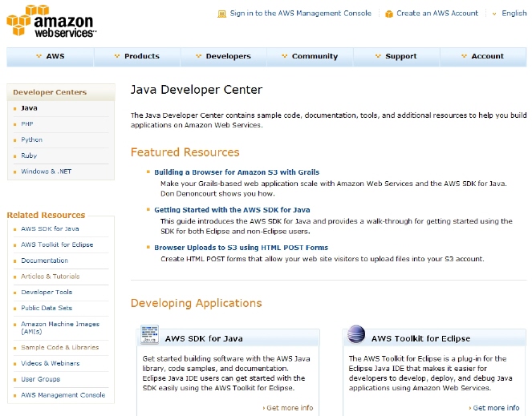The image size is (532, 416).
Task: Expand the Support navigation menu
Action: click(396, 56)
